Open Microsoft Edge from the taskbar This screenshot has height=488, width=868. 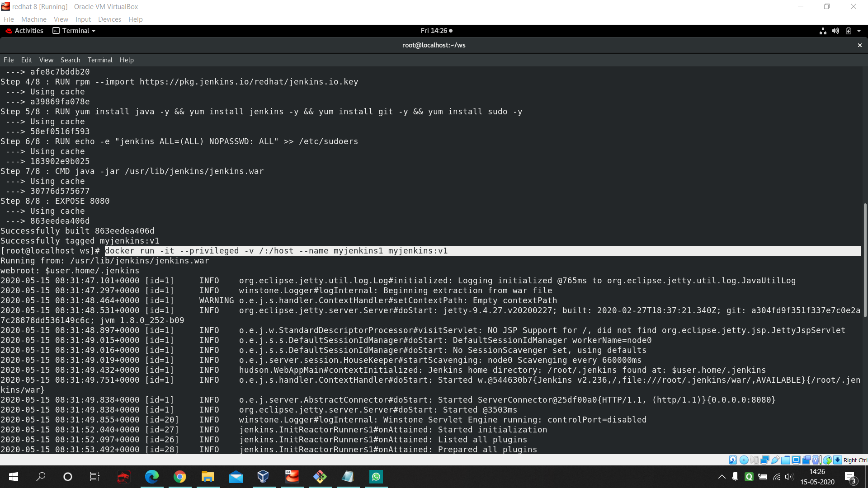tap(152, 477)
